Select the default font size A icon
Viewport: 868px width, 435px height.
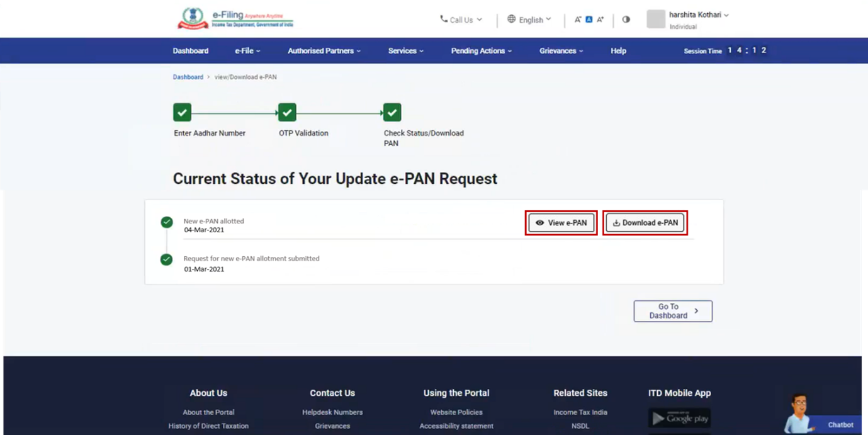click(589, 20)
